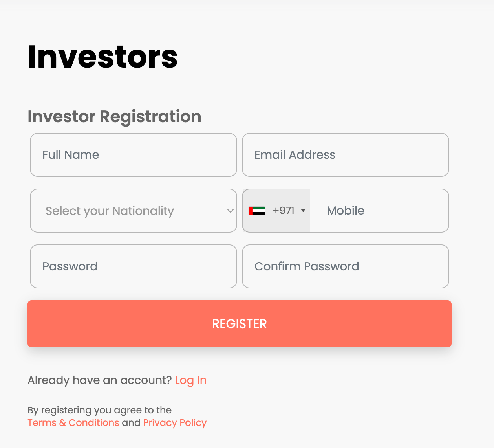Click the Mobile number field
The image size is (494, 448).
click(379, 211)
